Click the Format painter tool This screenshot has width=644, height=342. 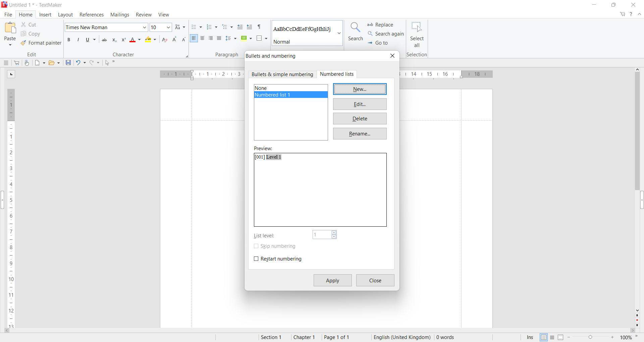tap(41, 43)
